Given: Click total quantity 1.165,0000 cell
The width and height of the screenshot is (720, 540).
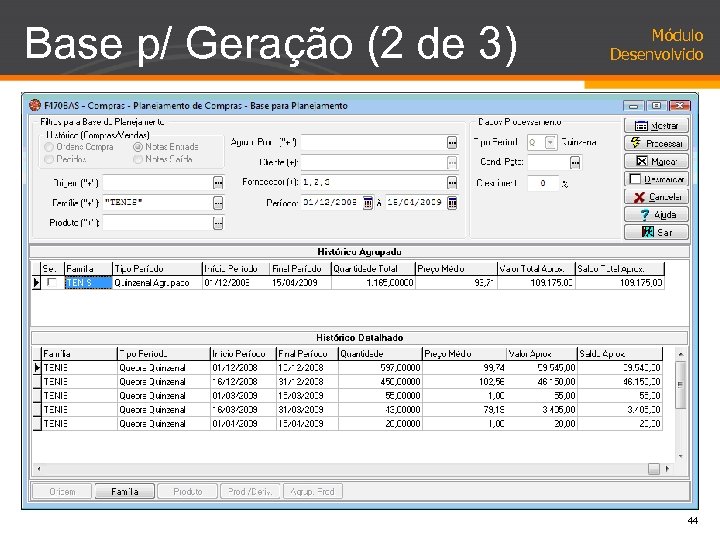Looking at the screenshot, I should (x=373, y=282).
